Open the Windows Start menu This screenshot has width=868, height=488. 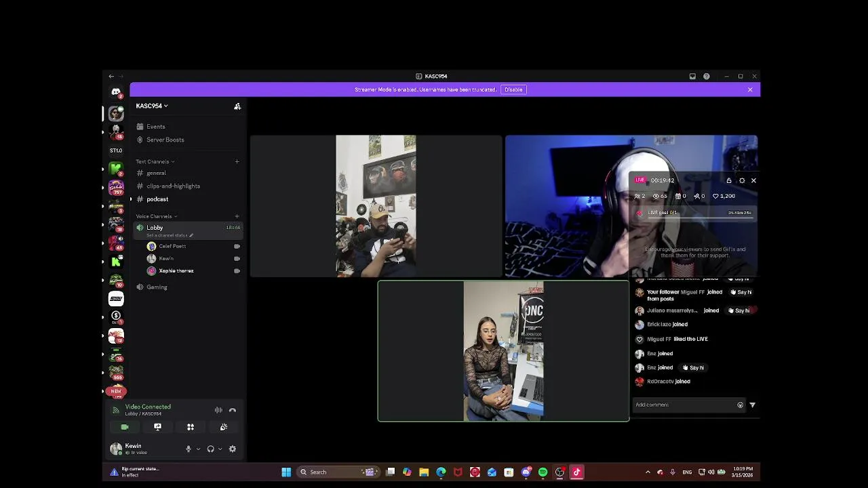[x=286, y=472]
